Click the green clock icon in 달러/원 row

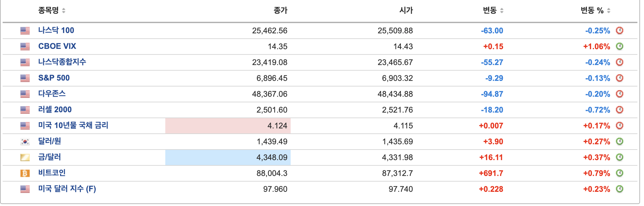(x=620, y=141)
